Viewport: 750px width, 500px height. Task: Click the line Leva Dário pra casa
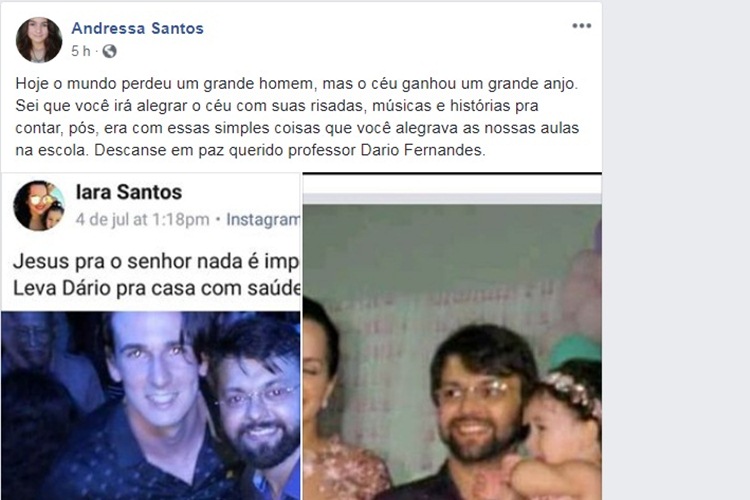click(x=157, y=288)
